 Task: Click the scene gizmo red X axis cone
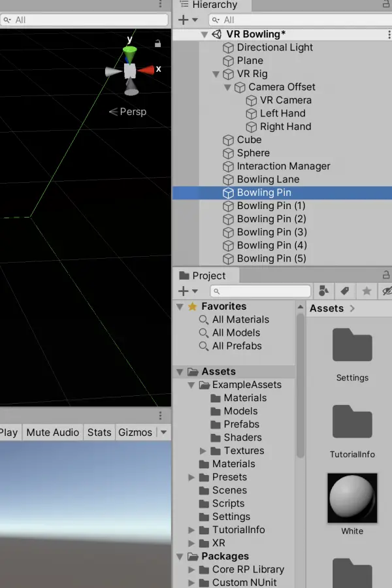[x=146, y=70]
